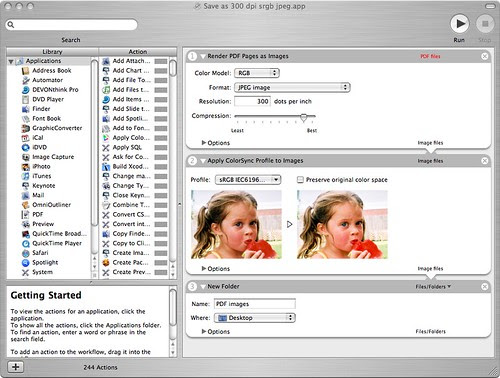Remove the Apply ColorSync Profile action
This screenshot has height=378, width=500.
coord(485,161)
